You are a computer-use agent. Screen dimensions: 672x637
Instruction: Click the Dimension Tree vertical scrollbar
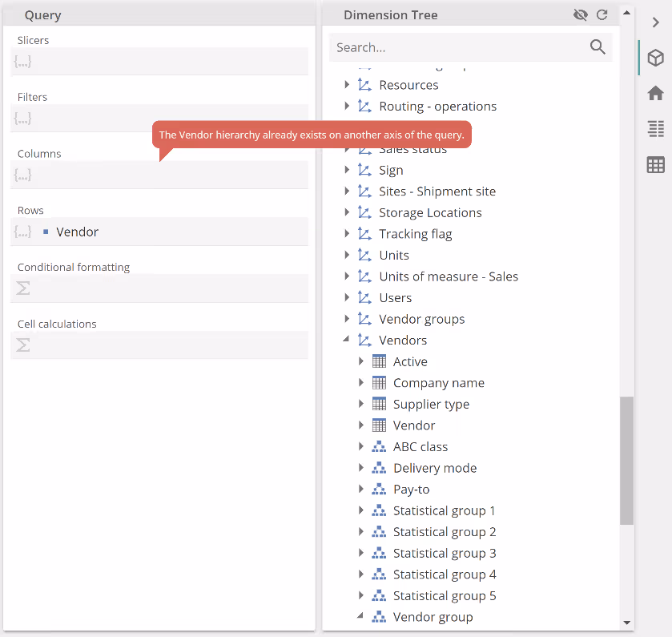[626, 460]
